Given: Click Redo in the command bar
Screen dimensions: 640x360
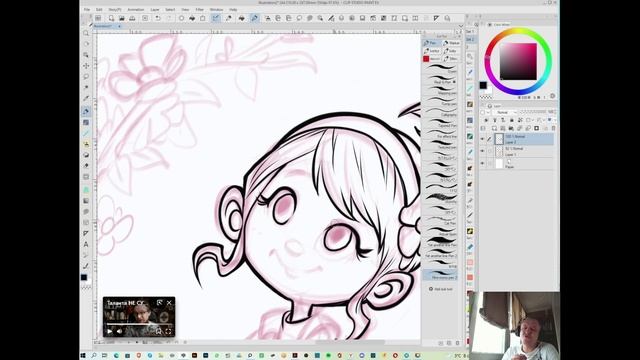Looking at the screenshot, I should point(169,18).
